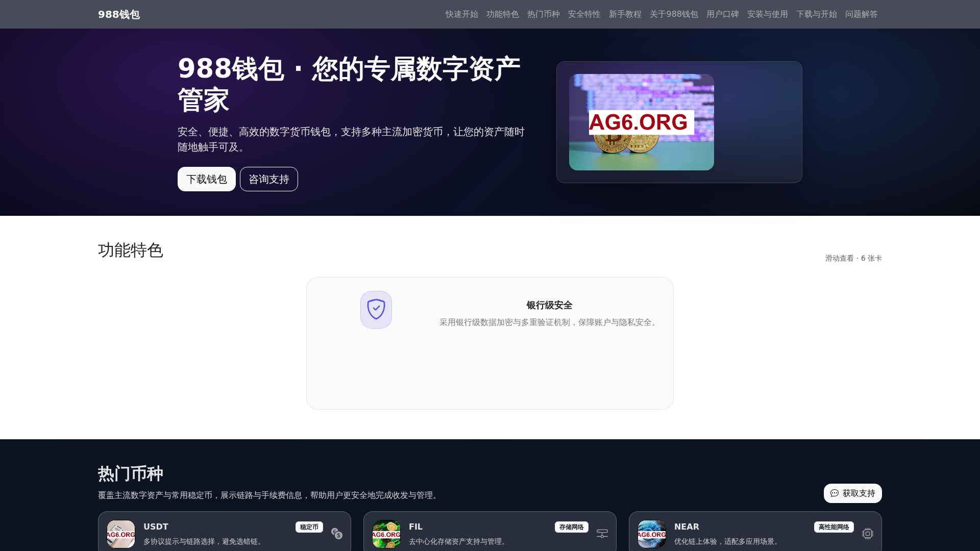Open the USDT coin thumbnail

pos(121,534)
